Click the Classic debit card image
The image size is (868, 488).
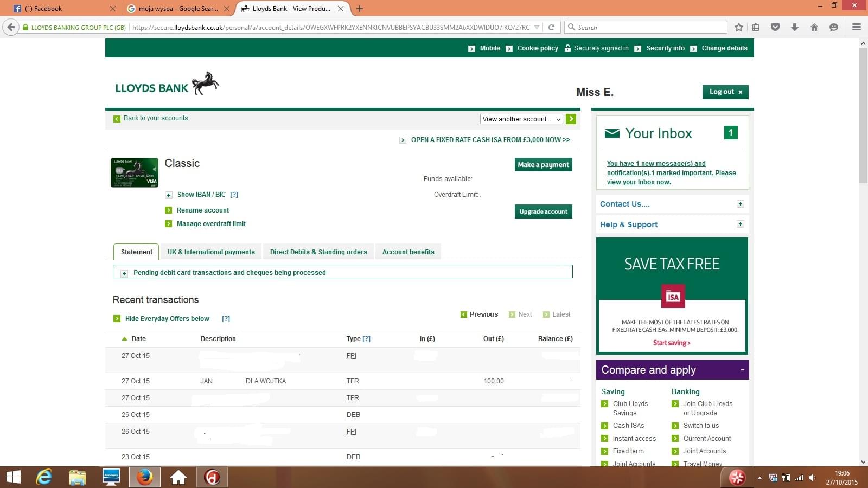tap(135, 172)
